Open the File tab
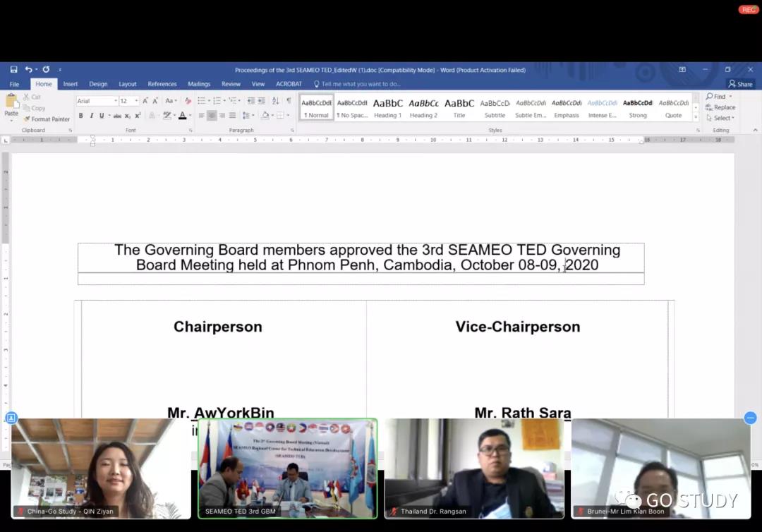This screenshot has height=532, width=762. point(15,84)
